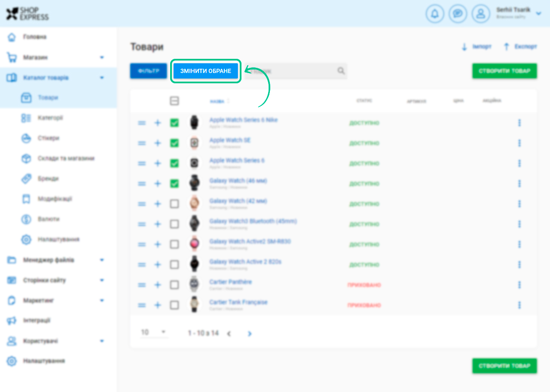
Task: Expand the Користувачі section
Action: [x=102, y=341]
